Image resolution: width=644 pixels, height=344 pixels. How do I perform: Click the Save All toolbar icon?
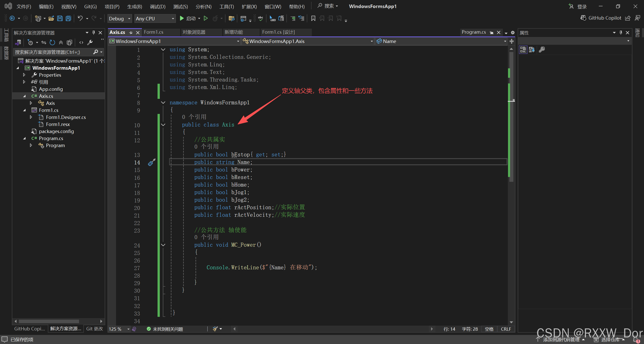pyautogui.click(x=68, y=18)
